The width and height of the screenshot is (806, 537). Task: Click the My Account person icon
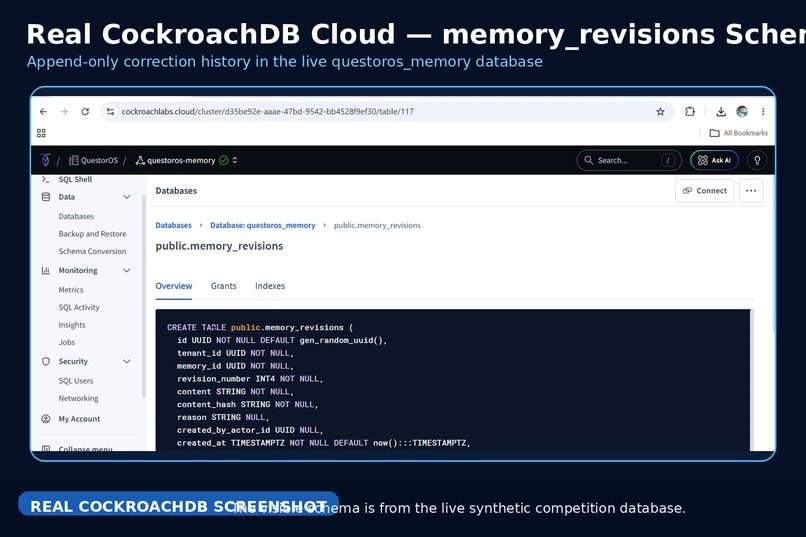coord(46,419)
